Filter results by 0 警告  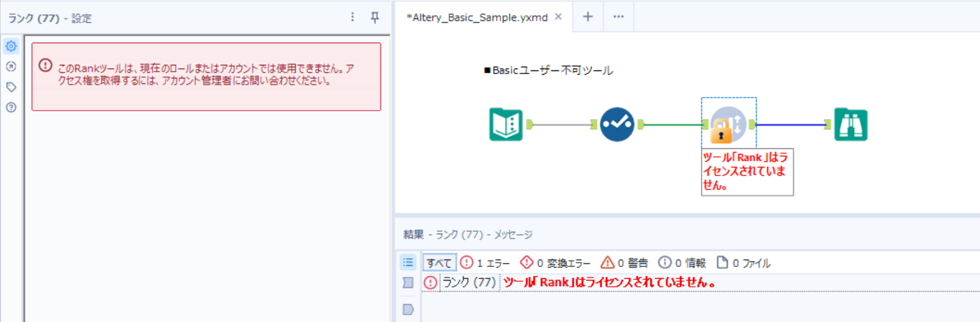624,263
